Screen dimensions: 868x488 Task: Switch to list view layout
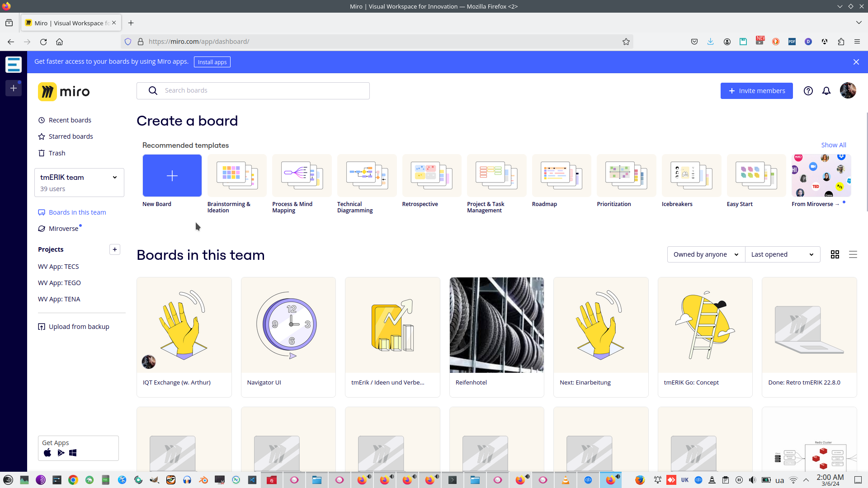[853, 254]
